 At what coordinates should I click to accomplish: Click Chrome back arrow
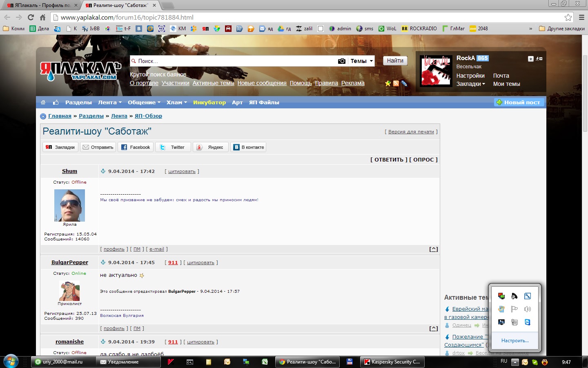(x=7, y=17)
